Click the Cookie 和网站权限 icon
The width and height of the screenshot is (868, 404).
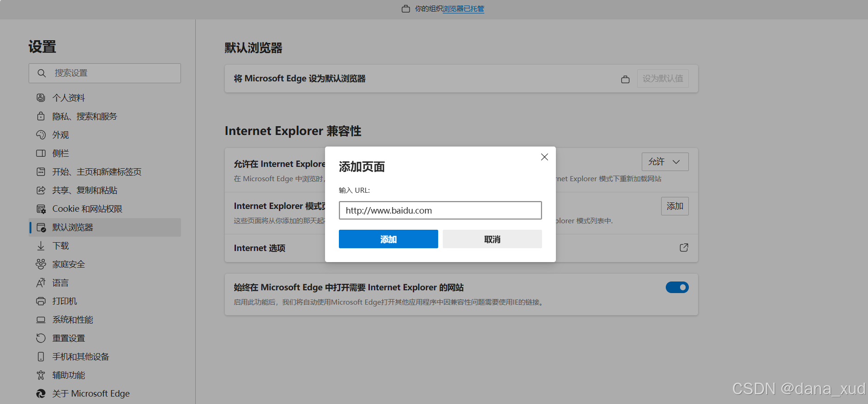[41, 209]
